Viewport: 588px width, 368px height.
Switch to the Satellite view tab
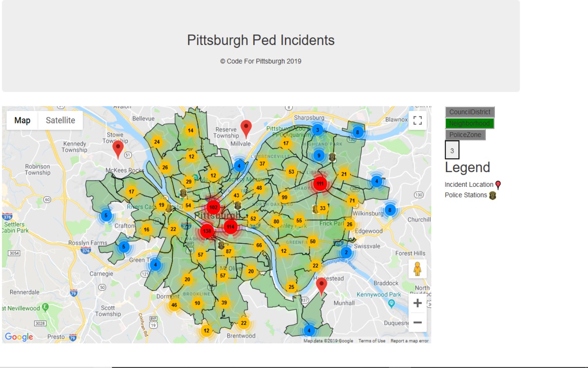click(60, 120)
